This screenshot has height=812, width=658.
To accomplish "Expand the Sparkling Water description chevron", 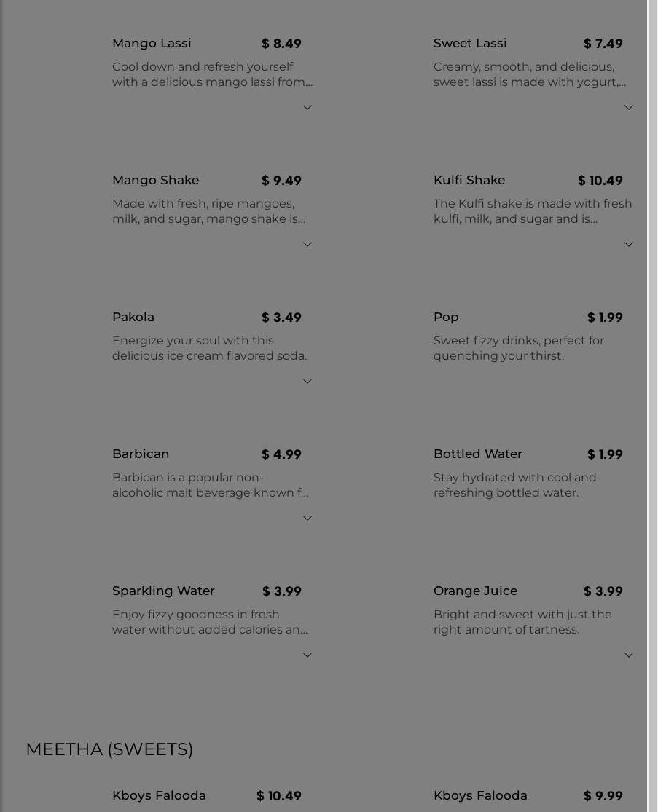I will [308, 655].
